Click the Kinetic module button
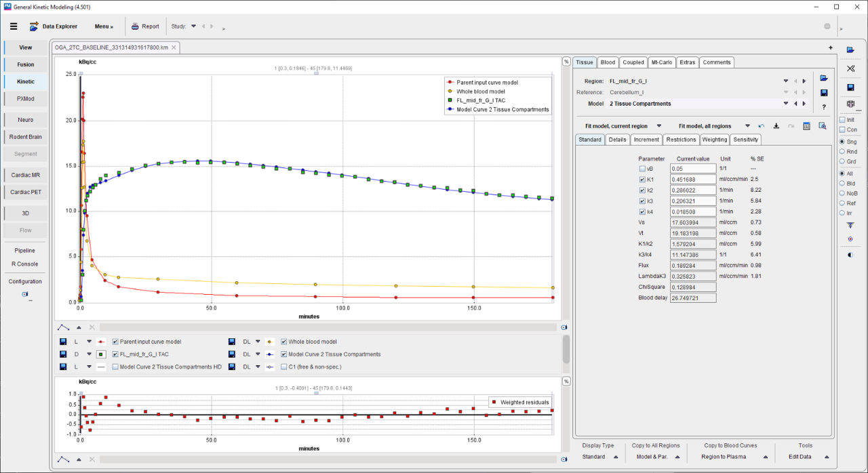The width and height of the screenshot is (868, 473). [26, 81]
